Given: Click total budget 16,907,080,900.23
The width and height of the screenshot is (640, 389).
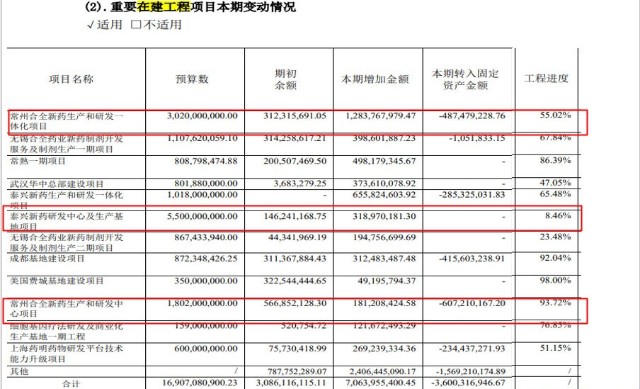Looking at the screenshot, I should [200, 383].
